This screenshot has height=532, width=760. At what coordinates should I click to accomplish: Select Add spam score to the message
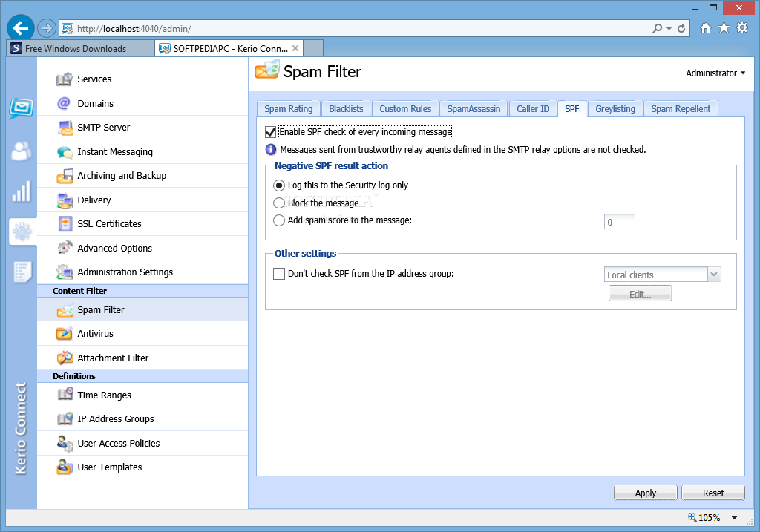279,220
